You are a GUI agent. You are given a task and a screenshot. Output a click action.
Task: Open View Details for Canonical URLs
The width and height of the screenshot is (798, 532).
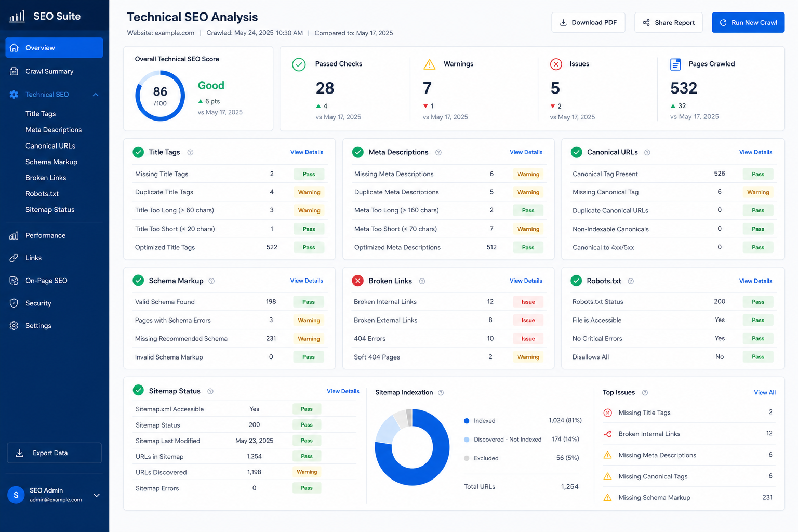coord(755,152)
